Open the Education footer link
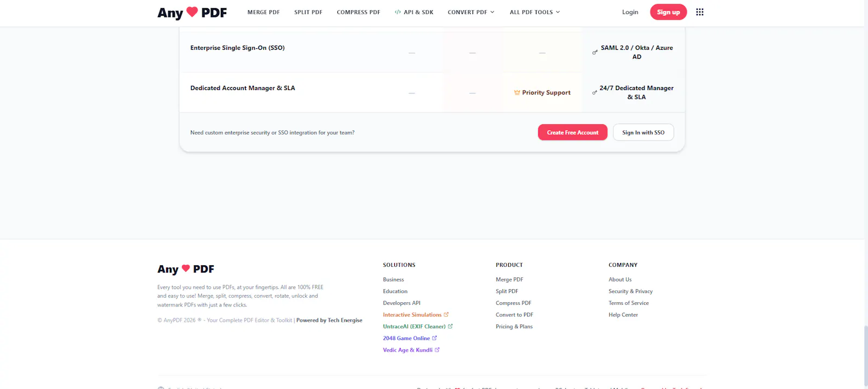Viewport: 868px width, 389px height. pyautogui.click(x=395, y=291)
